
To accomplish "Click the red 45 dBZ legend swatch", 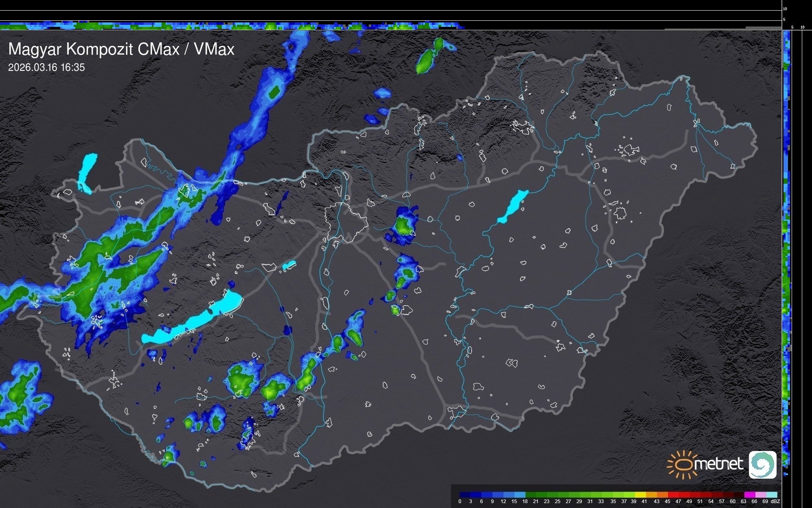I will click(673, 495).
